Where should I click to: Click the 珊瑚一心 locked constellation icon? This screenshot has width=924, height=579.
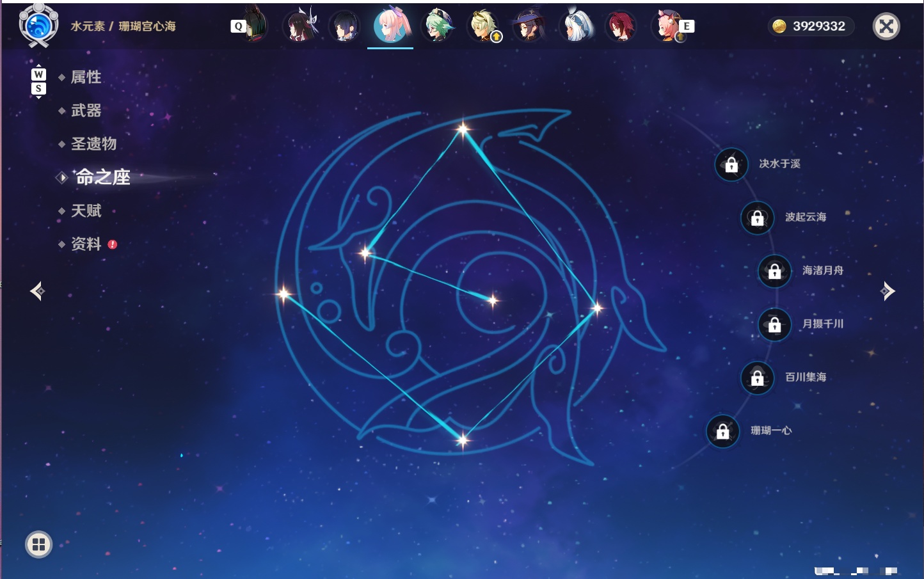coord(722,431)
